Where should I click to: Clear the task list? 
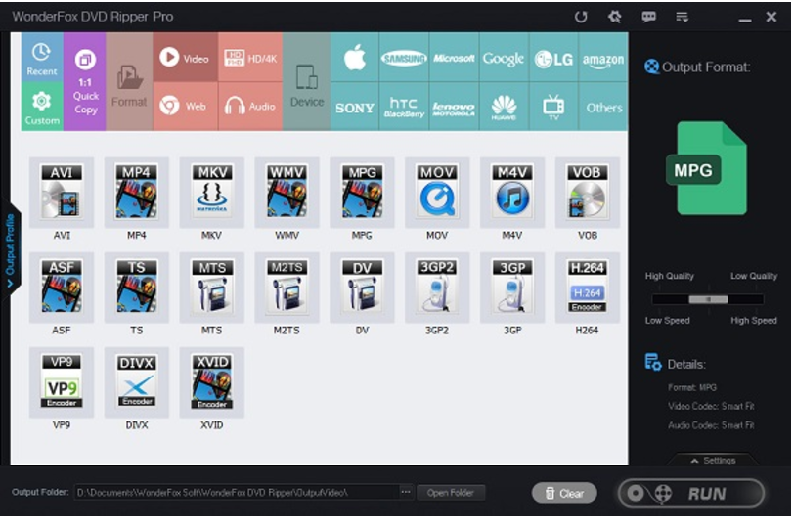pyautogui.click(x=564, y=493)
